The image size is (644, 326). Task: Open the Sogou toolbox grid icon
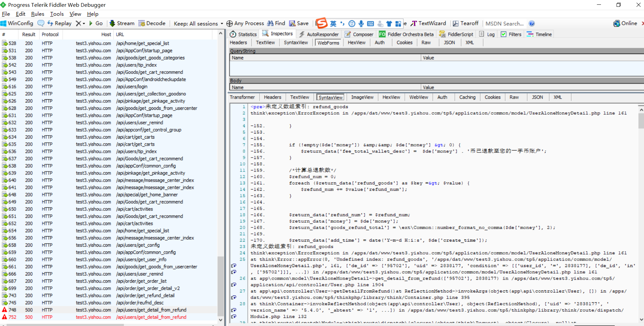tap(398, 23)
